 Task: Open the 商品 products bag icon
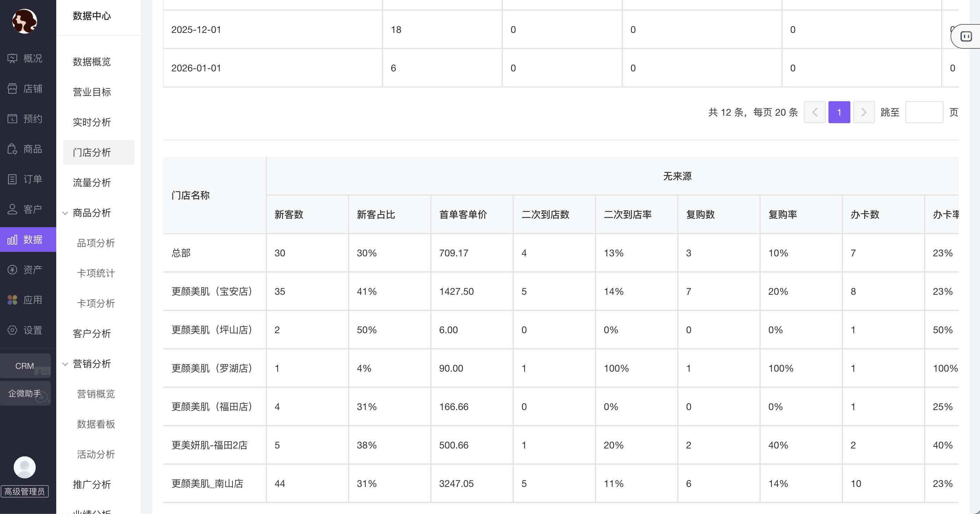click(x=12, y=149)
